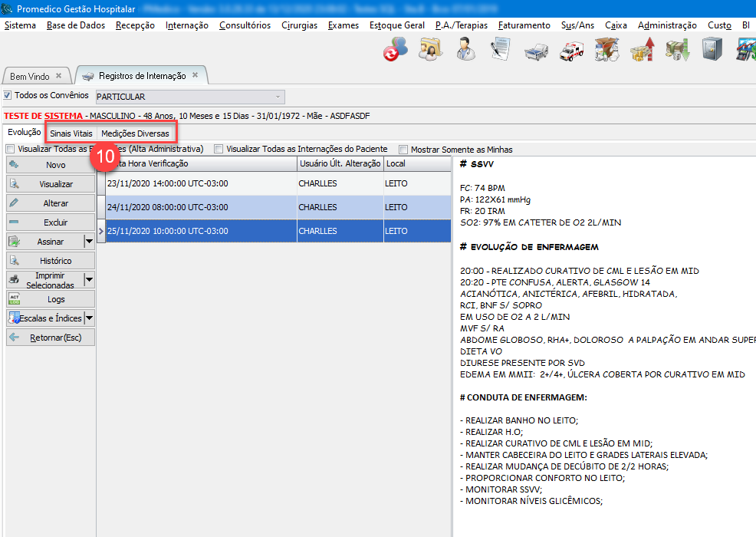The width and height of the screenshot is (756, 537).
Task: Click the money with green down-arrow icon
Action: tap(677, 51)
